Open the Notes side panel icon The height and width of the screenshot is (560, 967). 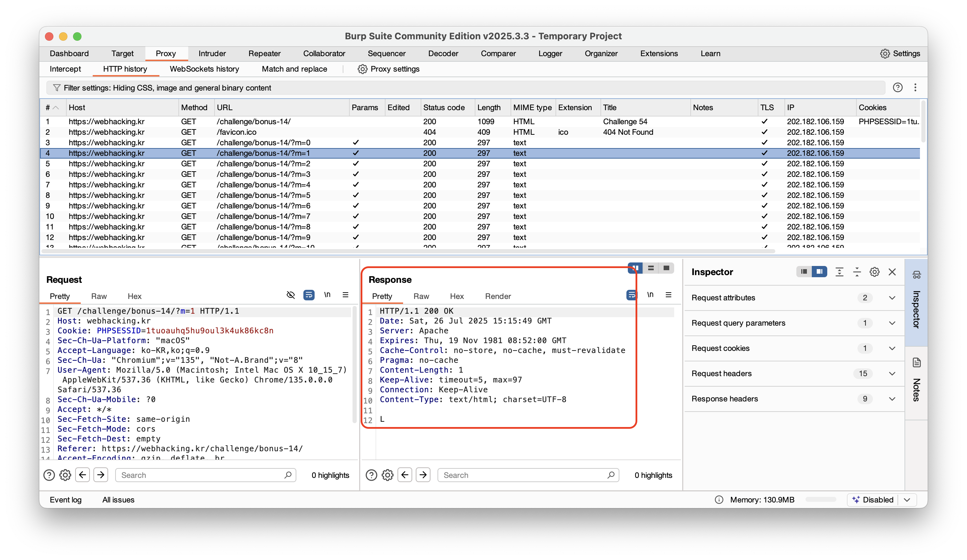pos(916,363)
